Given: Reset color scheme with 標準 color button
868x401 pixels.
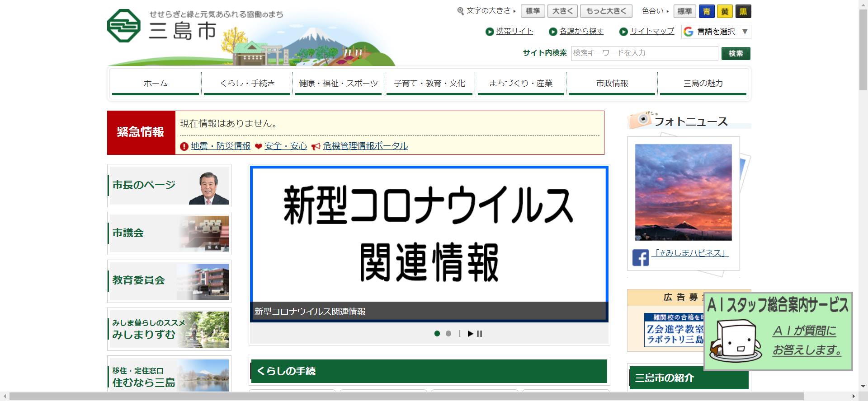Looking at the screenshot, I should click(x=684, y=11).
